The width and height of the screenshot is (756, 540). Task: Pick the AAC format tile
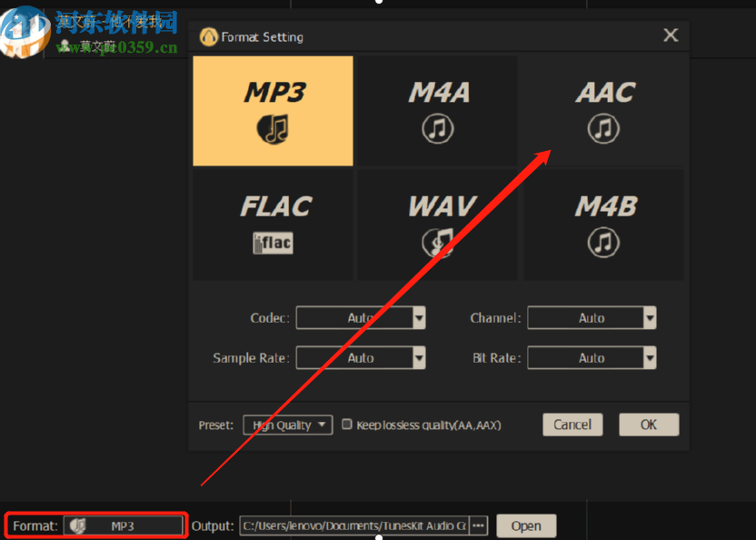tap(603, 111)
